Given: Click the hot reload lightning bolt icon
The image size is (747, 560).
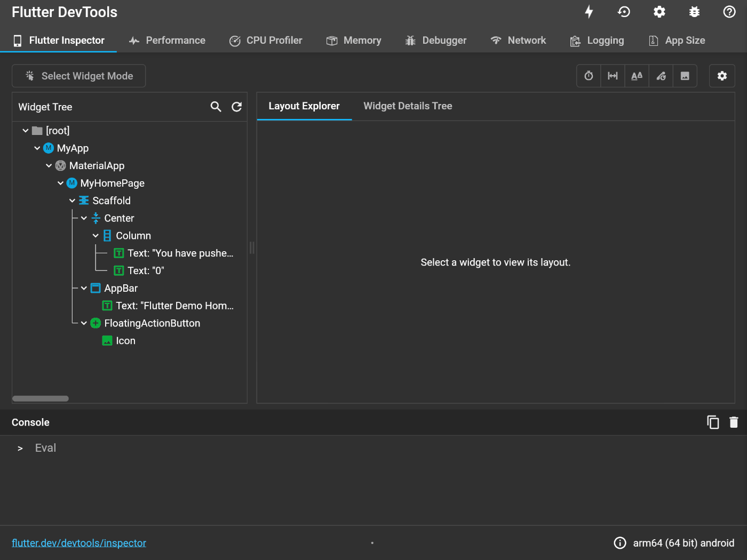Looking at the screenshot, I should coord(589,12).
